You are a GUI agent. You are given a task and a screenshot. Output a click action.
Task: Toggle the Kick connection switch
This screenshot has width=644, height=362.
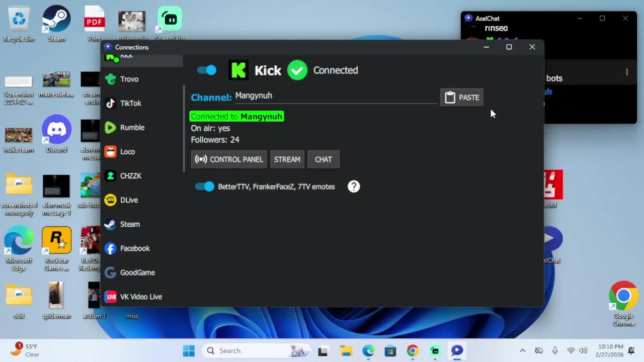click(207, 70)
